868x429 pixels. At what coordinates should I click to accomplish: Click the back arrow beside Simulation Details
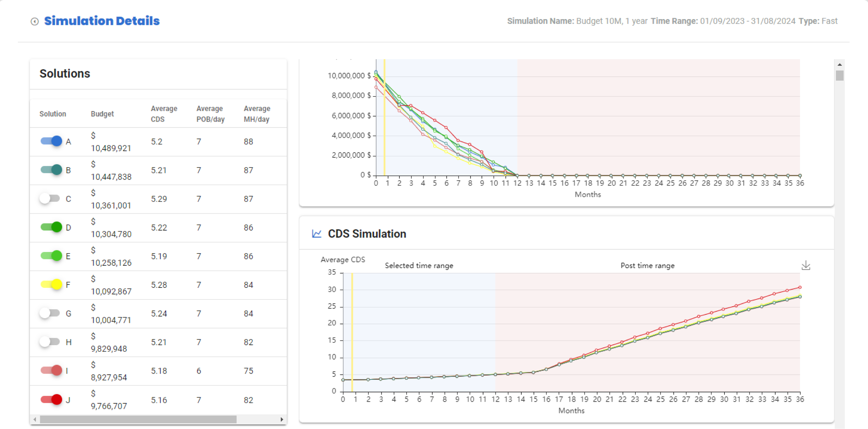pos(34,22)
